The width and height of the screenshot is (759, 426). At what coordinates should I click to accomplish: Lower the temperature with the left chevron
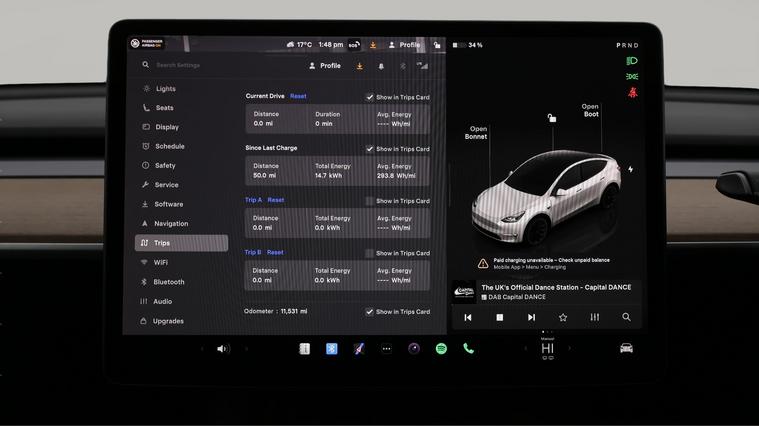coord(526,349)
